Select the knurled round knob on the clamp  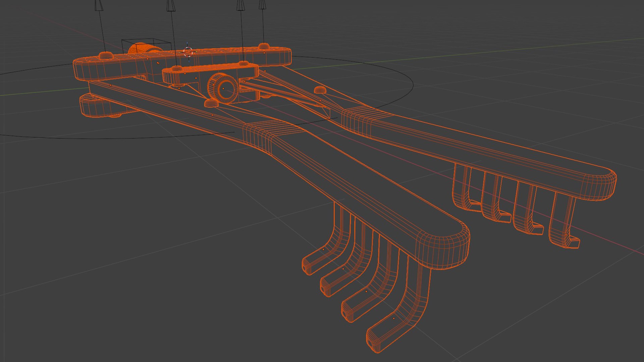point(223,88)
